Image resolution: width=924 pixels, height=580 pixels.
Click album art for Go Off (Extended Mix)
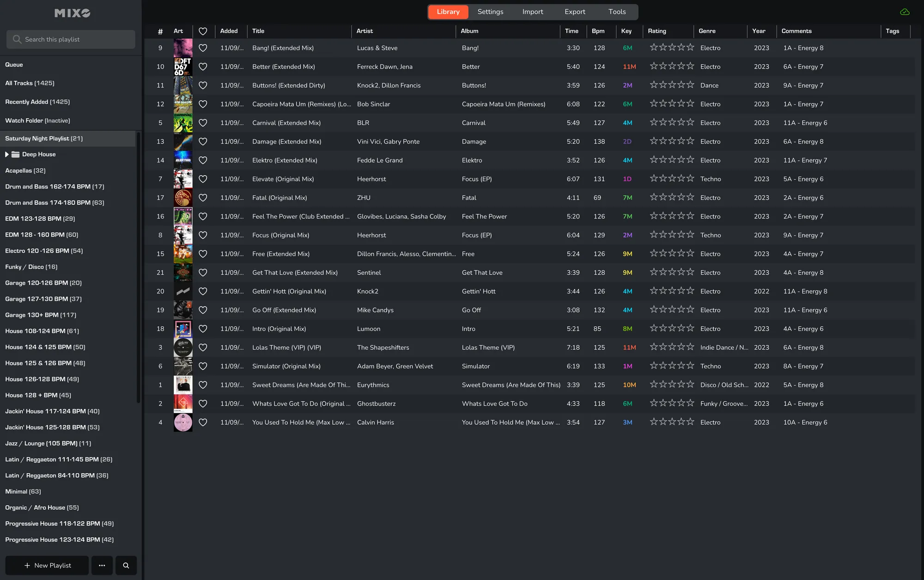click(x=183, y=310)
